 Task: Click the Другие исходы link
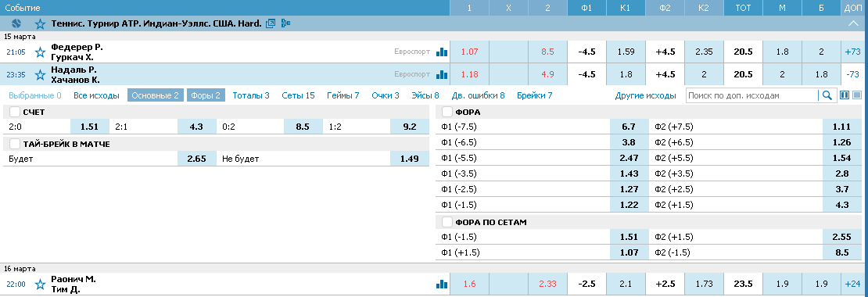click(645, 95)
